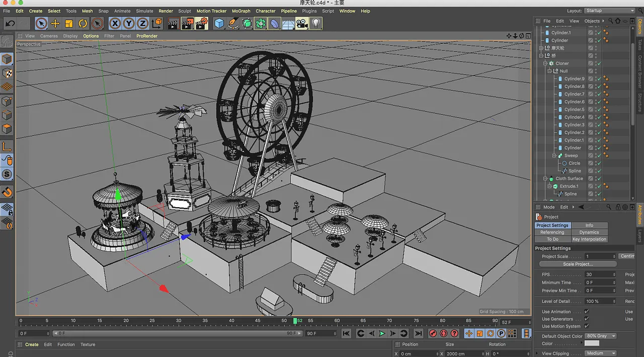Click the Render View clapperboard icon

click(173, 23)
